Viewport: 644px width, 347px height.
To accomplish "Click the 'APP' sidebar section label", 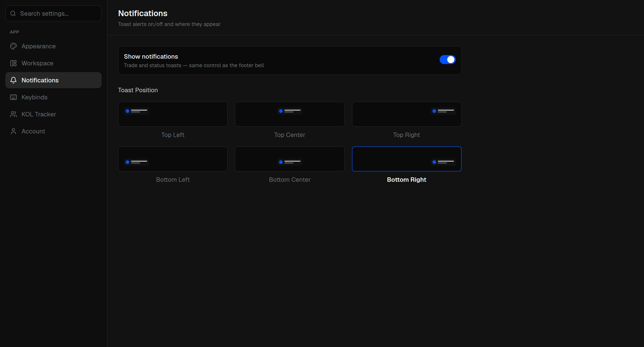I will [15, 32].
